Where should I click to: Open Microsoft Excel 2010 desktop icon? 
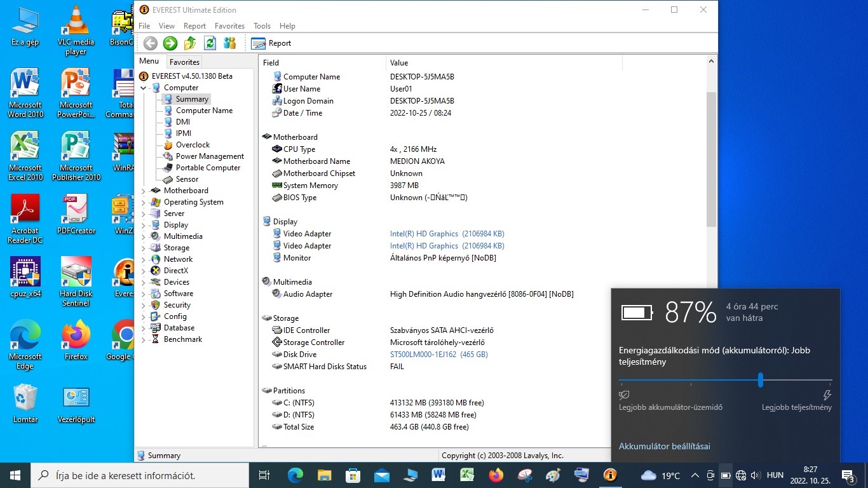(x=25, y=156)
